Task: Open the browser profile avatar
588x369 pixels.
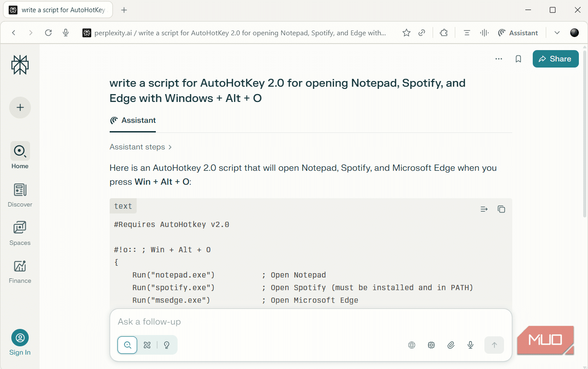Action: tap(575, 33)
